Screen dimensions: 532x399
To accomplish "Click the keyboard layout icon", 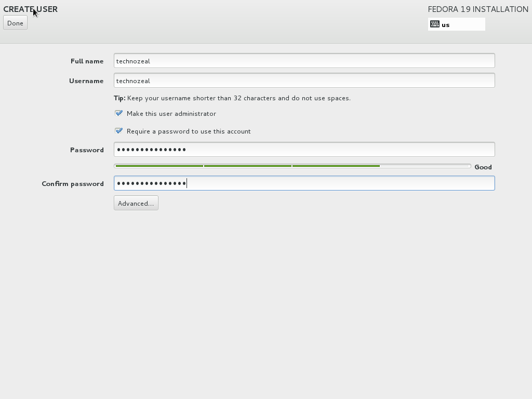I will pyautogui.click(x=435, y=24).
